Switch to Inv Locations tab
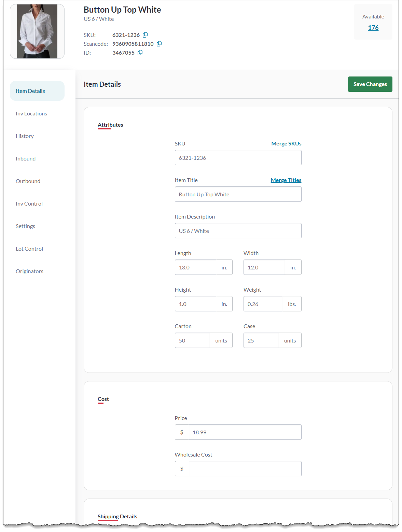This screenshot has height=532, width=402. (x=31, y=113)
